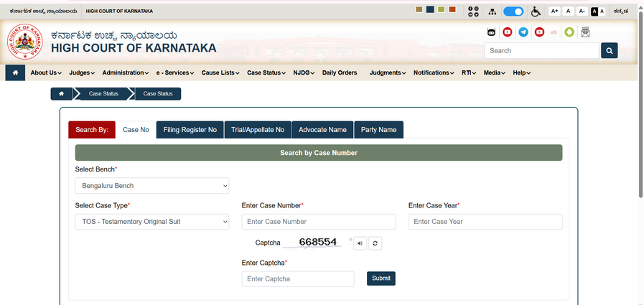
Task: Expand the Judgments menu
Action: 388,73
